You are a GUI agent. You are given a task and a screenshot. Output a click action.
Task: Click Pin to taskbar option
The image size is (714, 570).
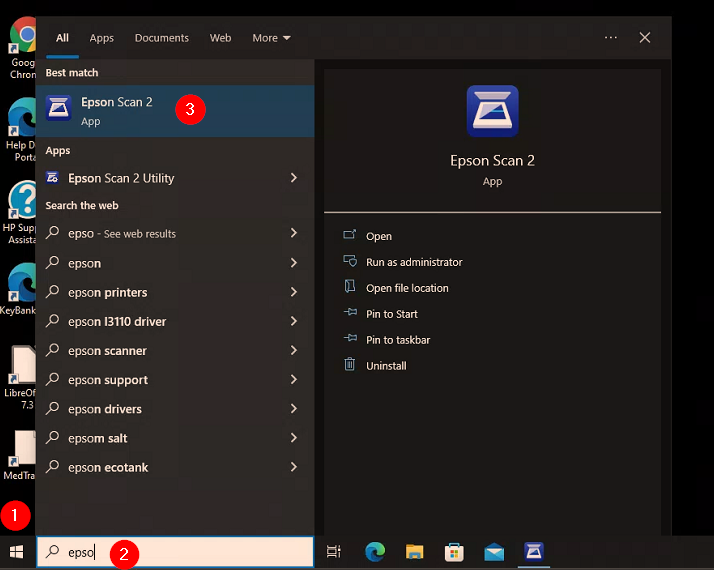click(398, 340)
